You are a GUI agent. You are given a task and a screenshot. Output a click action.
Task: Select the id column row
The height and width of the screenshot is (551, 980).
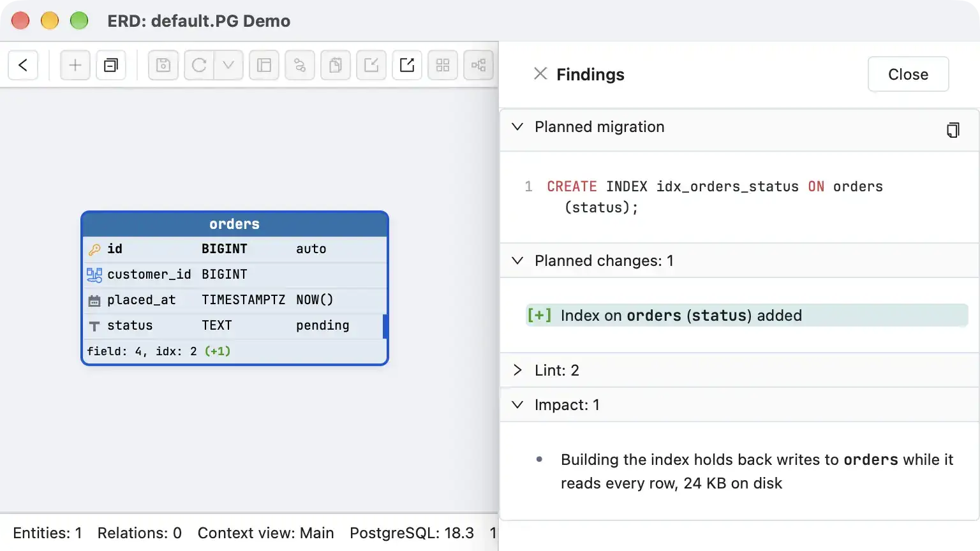coord(235,249)
